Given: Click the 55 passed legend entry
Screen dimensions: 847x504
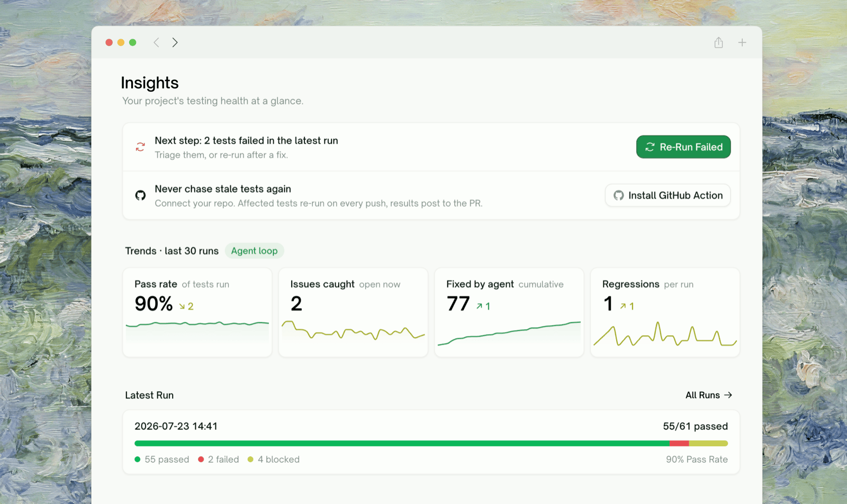Looking at the screenshot, I should (161, 460).
